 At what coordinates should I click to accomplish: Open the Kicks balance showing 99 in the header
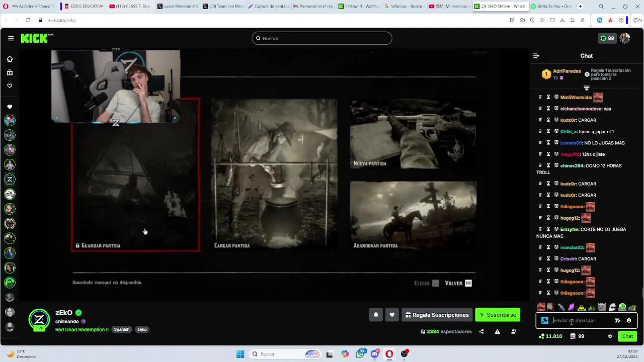coord(607,38)
